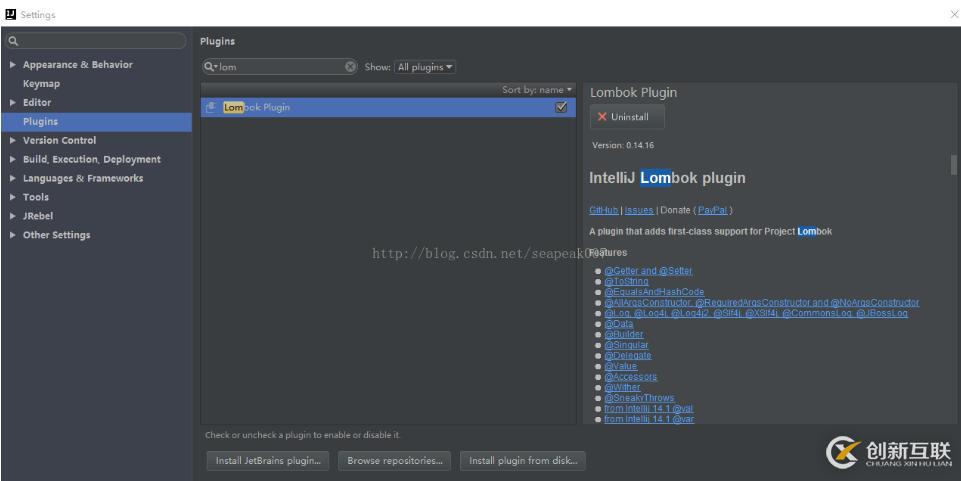Screen dimensions: 961x481
Task: Click the magnifier icon in plugin search field
Action: pos(210,67)
